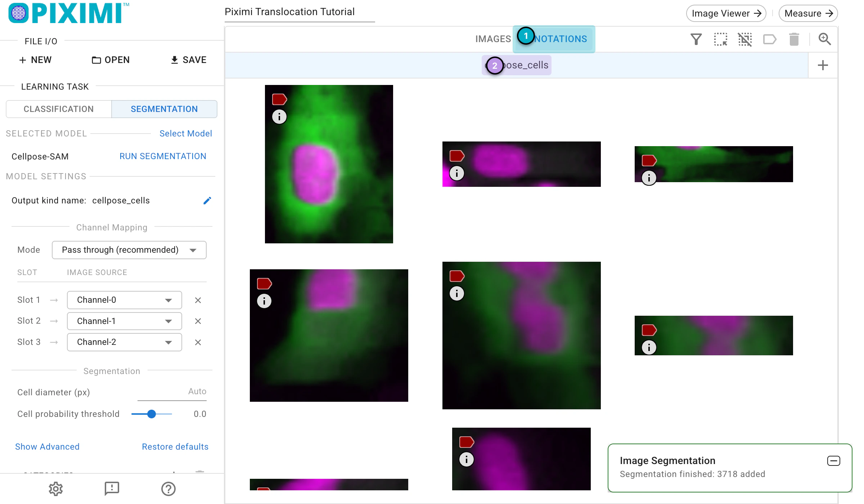Open the filter annotations funnel icon
Screen dimensions: 864x504
pos(696,39)
